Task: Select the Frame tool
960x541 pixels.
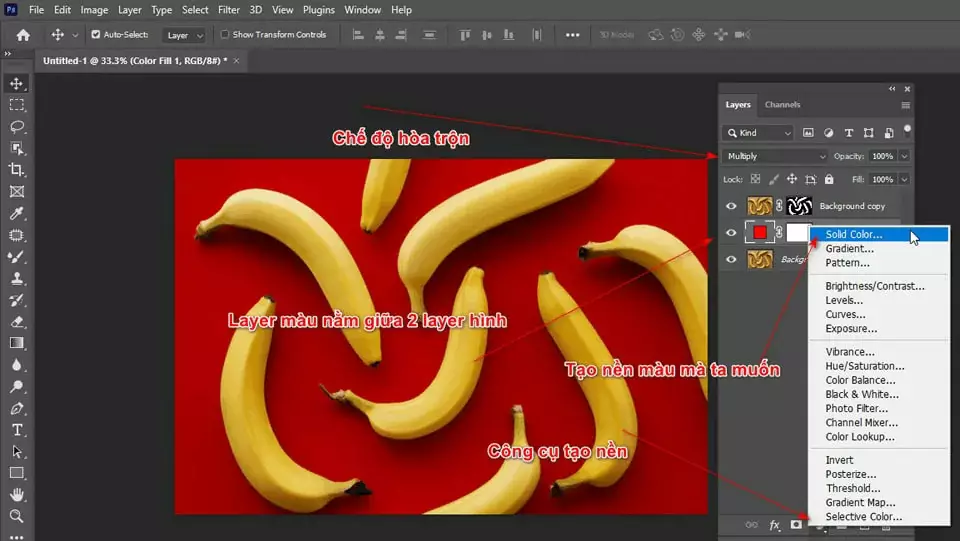Action: [x=17, y=192]
